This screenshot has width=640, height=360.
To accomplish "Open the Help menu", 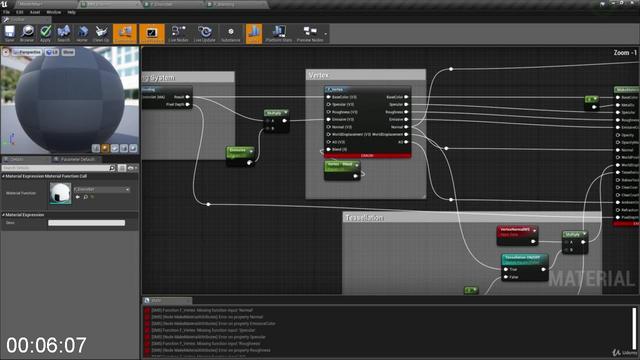I will (x=71, y=12).
